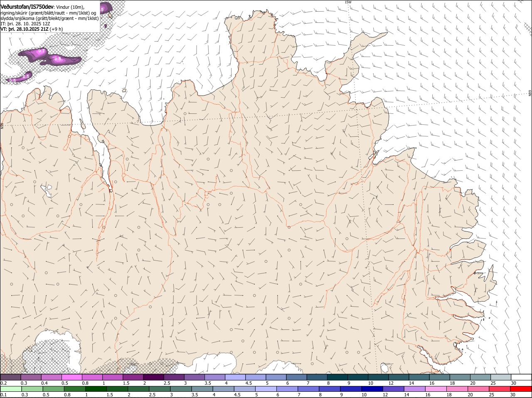Click the '0.7' contour label on purple patch
The width and height of the screenshot is (532, 398).
coord(41,51)
